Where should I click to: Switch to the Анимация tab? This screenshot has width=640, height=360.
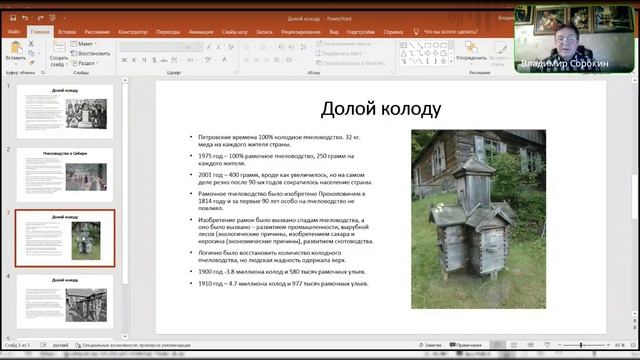coord(201,32)
